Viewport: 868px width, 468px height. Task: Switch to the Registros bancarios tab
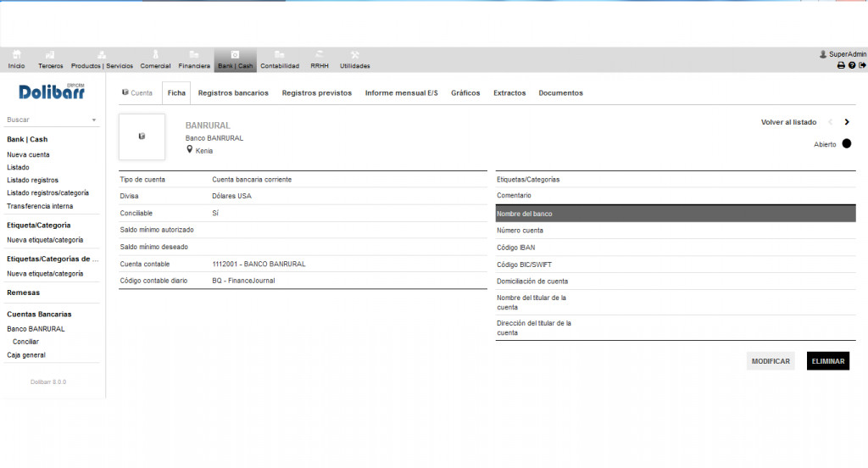click(233, 93)
